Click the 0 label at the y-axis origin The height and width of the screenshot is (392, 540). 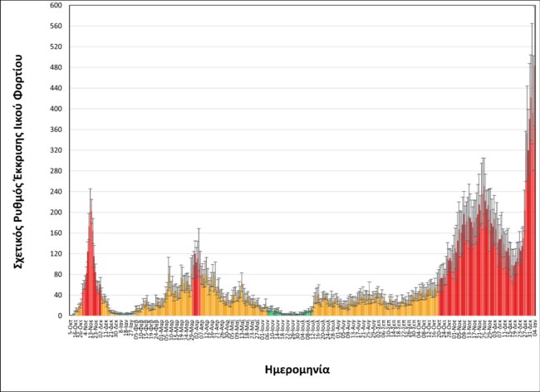pyautogui.click(x=60, y=316)
